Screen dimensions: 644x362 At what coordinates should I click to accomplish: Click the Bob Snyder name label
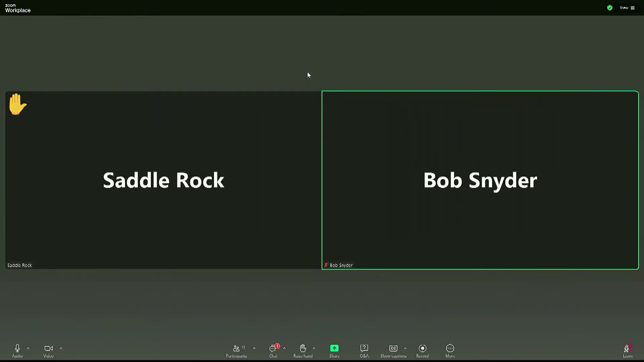341,265
